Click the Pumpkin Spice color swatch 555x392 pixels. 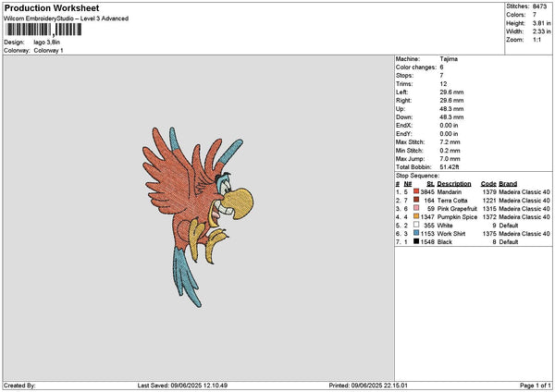point(416,216)
